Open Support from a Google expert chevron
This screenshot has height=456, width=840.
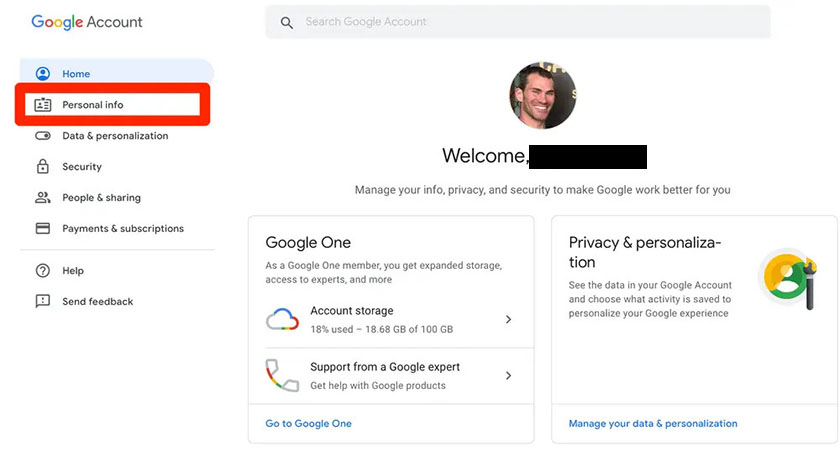tap(508, 376)
